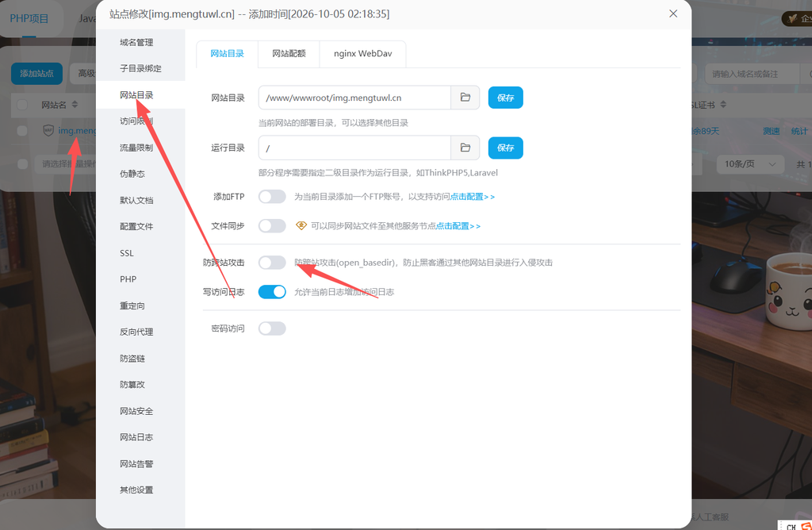Save the 运行目录 path
Viewport: 812px width, 530px height.
tap(505, 148)
